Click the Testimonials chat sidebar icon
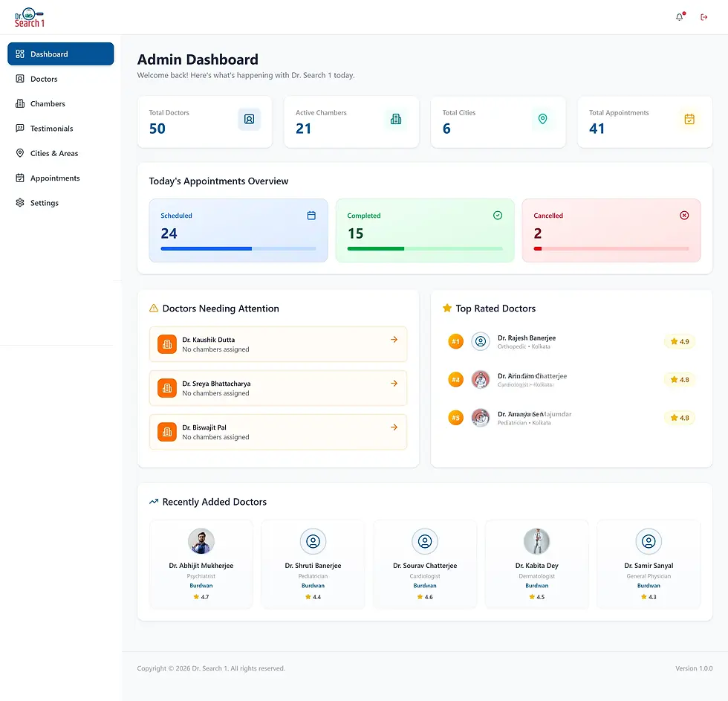The height and width of the screenshot is (701, 728). (x=20, y=128)
